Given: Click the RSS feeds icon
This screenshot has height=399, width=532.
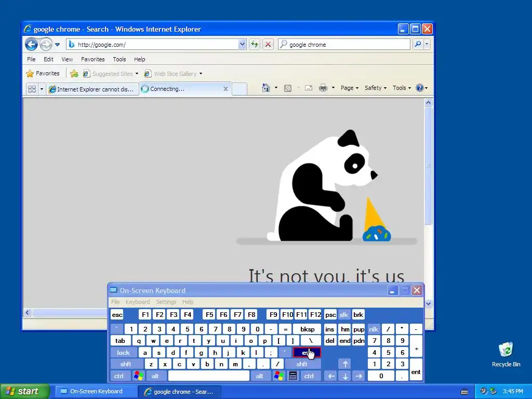Looking at the screenshot, I should [x=288, y=88].
